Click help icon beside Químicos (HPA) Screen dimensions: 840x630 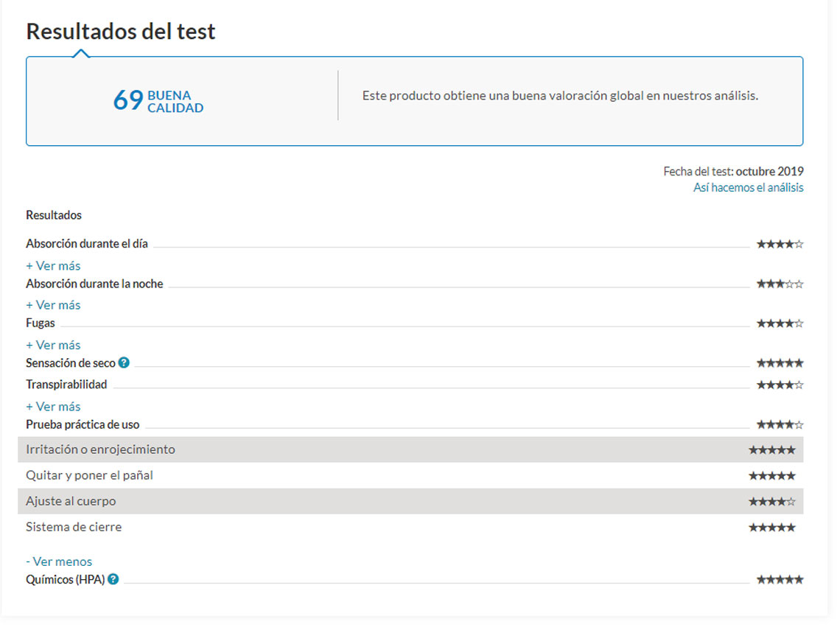[x=113, y=579]
